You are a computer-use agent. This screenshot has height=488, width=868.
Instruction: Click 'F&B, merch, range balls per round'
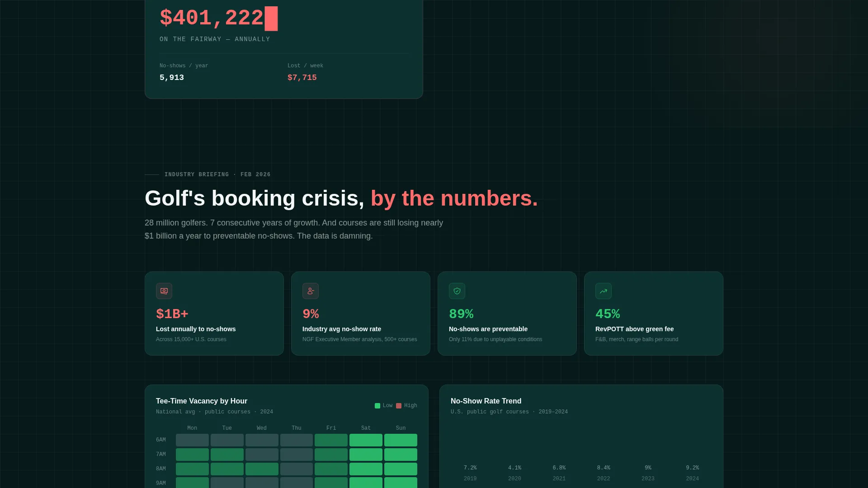click(637, 339)
